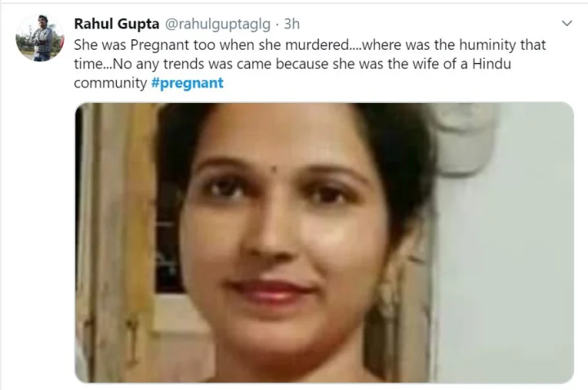Click the tweet text to expand the tweet

coord(310,64)
